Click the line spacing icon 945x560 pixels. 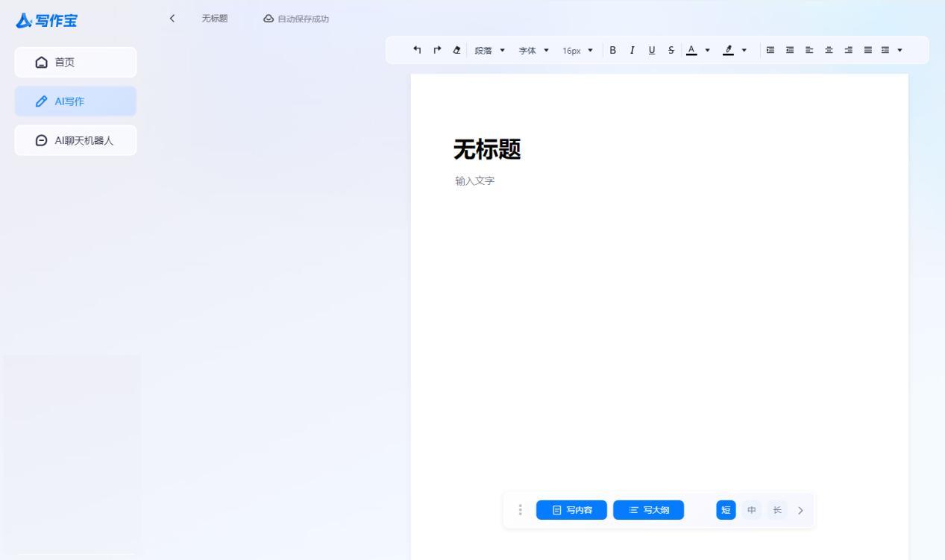coord(885,50)
